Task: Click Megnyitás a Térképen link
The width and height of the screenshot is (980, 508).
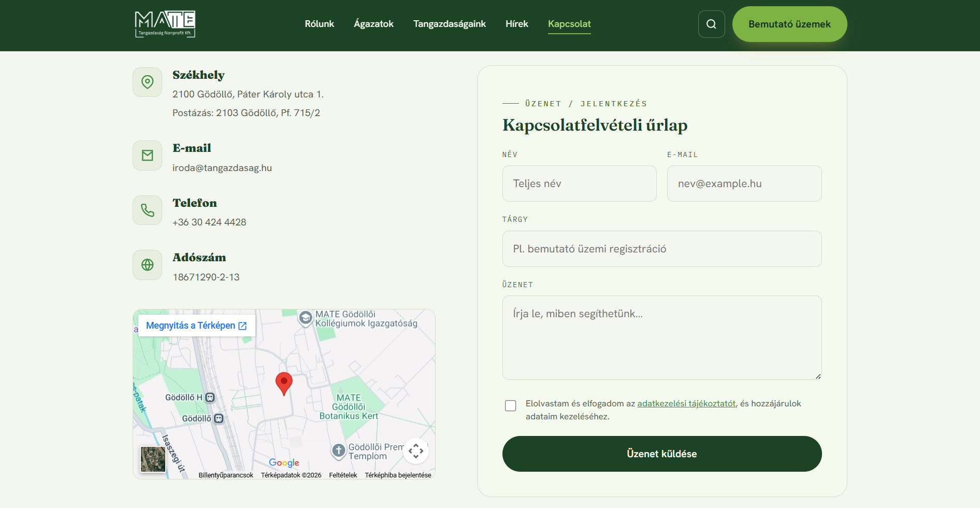Action: [x=196, y=326]
